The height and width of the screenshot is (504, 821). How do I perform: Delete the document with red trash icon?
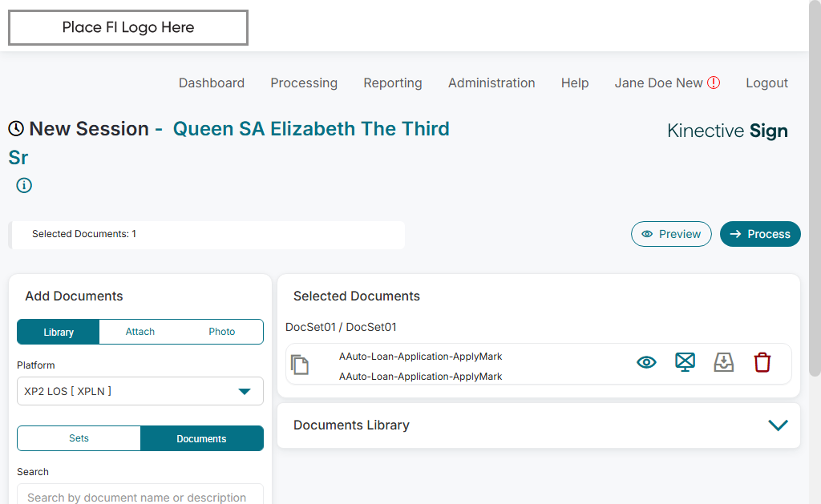pos(762,363)
